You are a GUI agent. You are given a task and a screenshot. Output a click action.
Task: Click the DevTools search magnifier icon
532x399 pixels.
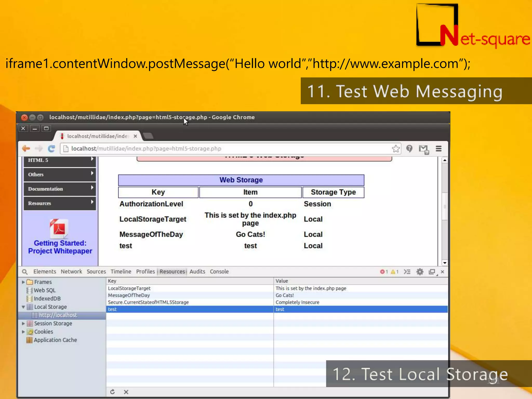pos(25,272)
